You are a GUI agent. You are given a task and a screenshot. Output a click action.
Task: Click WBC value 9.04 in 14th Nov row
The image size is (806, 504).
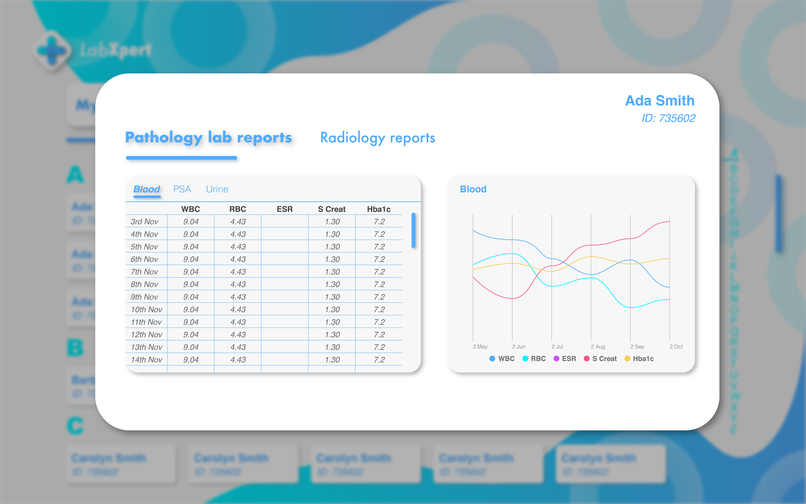point(191,359)
